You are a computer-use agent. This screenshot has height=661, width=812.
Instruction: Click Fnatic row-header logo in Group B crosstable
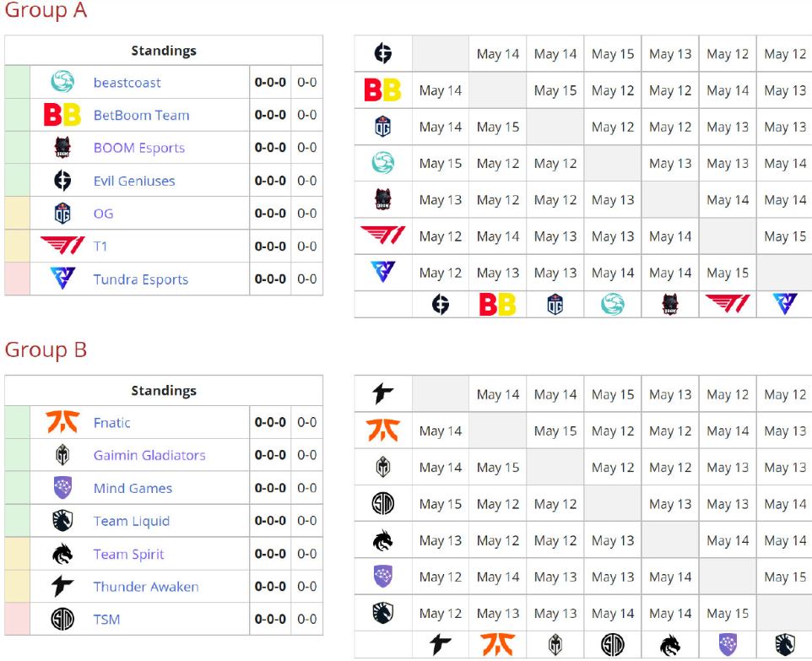coord(383,431)
